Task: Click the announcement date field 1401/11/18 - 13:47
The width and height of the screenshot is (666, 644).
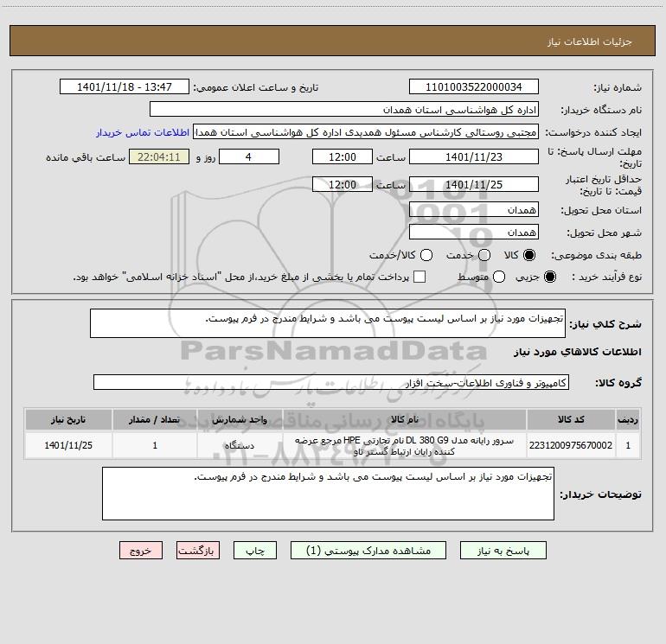Action: pyautogui.click(x=124, y=87)
